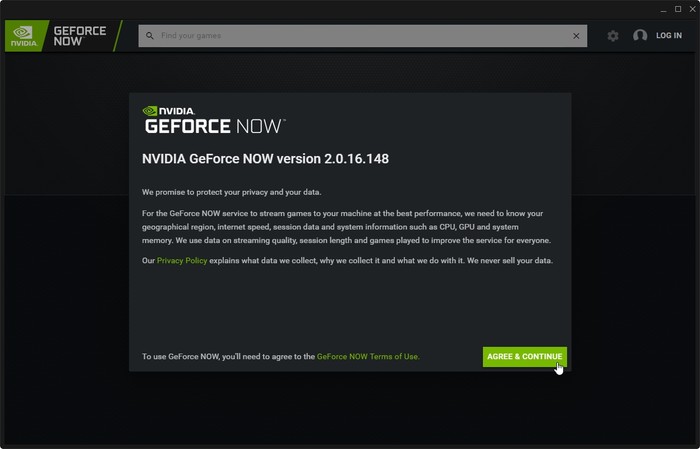Click the AGREE & CONTINUE button

[x=525, y=357]
